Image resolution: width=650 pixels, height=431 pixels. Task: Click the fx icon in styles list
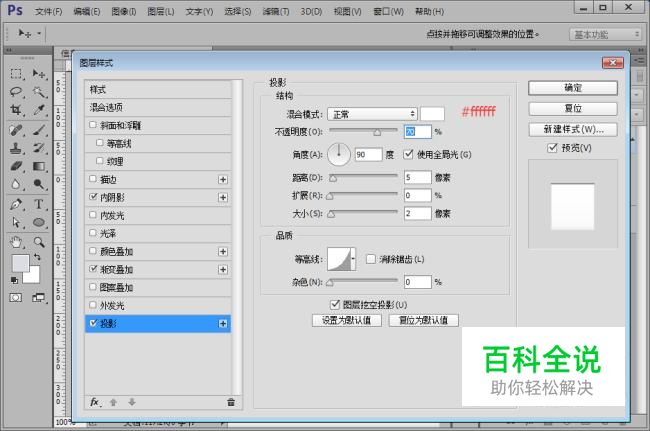point(95,402)
